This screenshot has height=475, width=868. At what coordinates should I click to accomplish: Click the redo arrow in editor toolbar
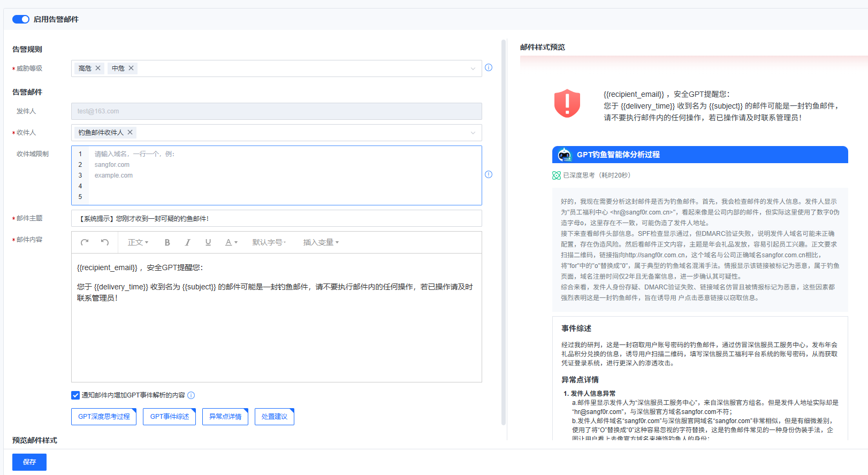[x=85, y=242]
